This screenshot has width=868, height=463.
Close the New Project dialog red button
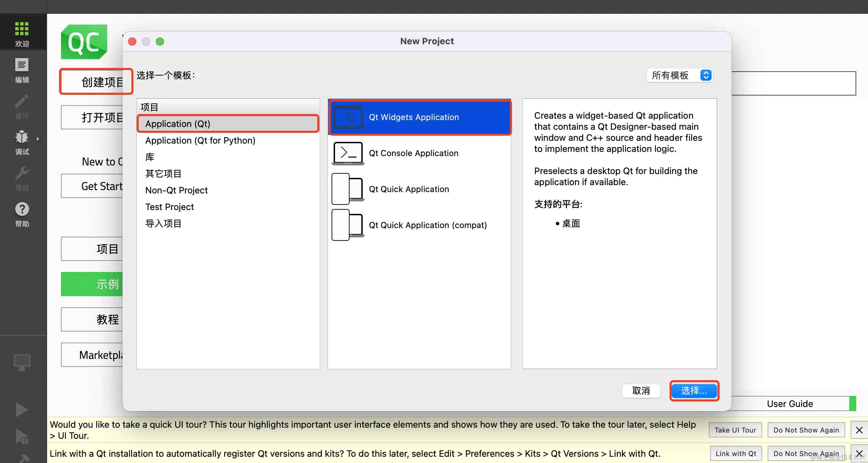[x=132, y=42]
